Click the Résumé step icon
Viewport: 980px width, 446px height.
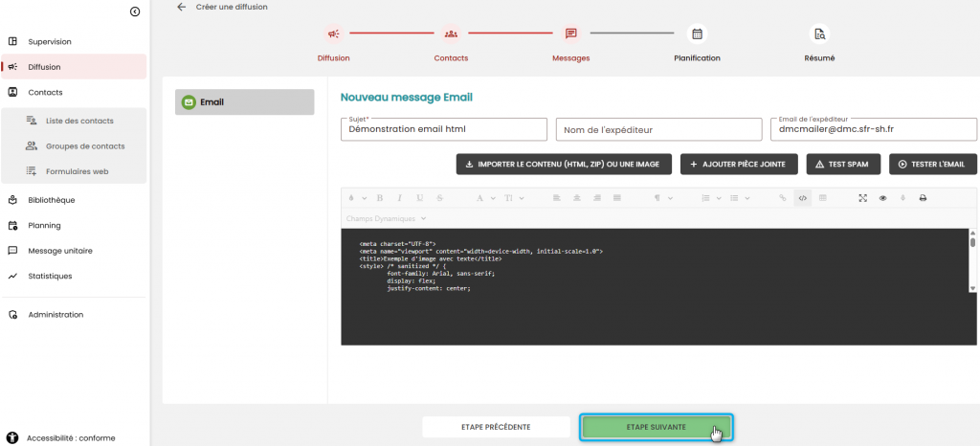pyautogui.click(x=819, y=33)
